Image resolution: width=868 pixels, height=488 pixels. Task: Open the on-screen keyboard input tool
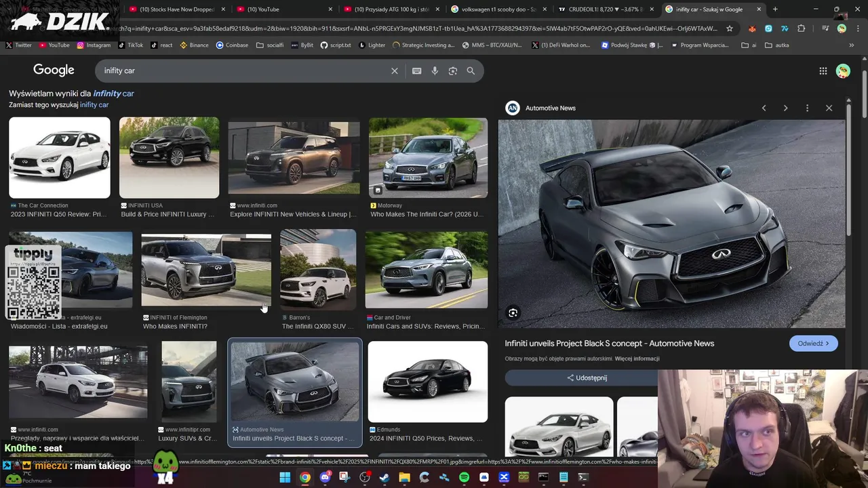pyautogui.click(x=416, y=70)
